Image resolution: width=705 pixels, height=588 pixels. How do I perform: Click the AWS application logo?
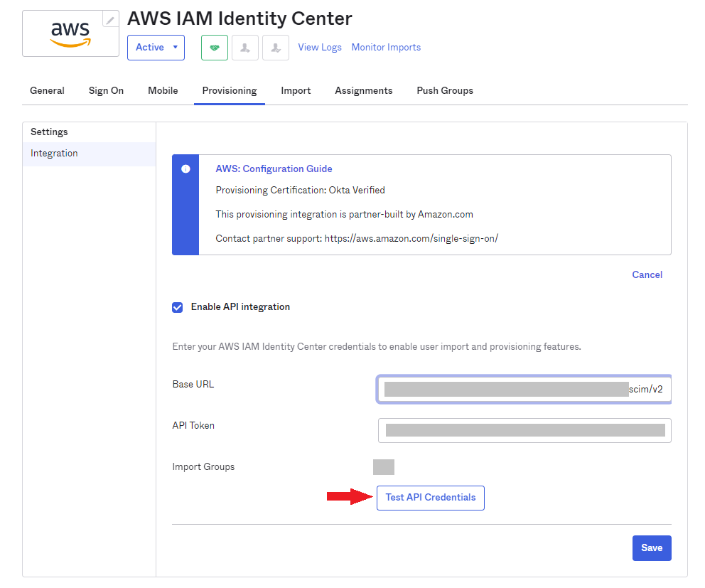70,33
